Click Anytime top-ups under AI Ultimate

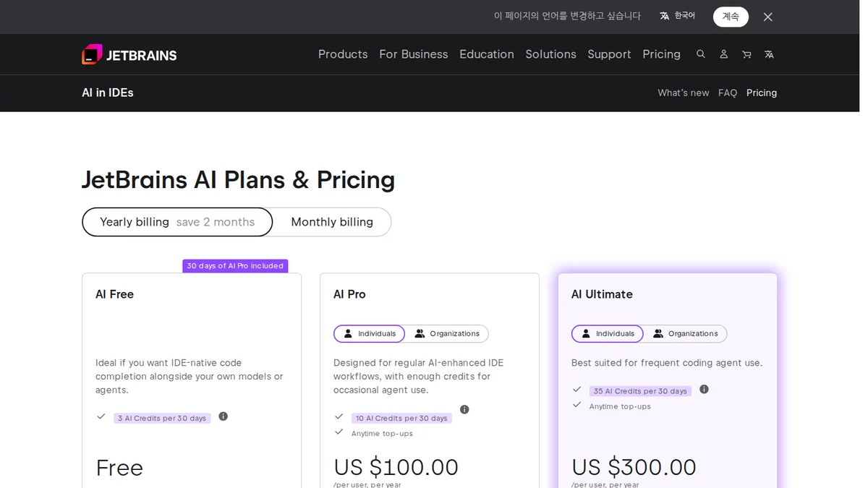point(620,406)
